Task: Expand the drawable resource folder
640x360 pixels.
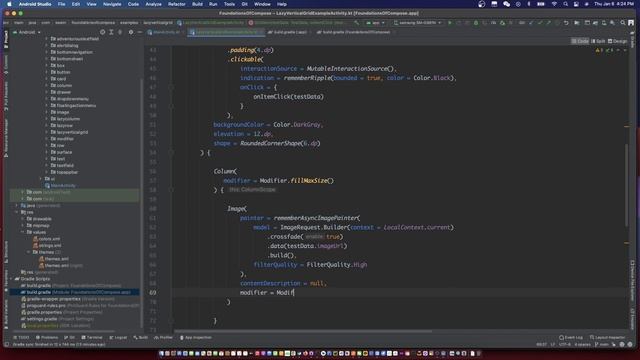Action: point(22,219)
